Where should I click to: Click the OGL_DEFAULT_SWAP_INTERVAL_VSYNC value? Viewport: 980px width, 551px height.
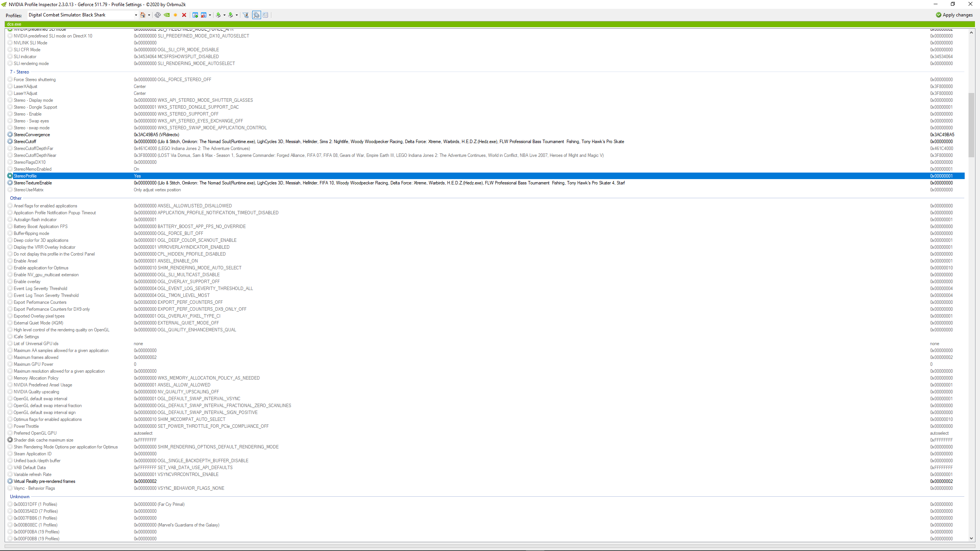187,399
